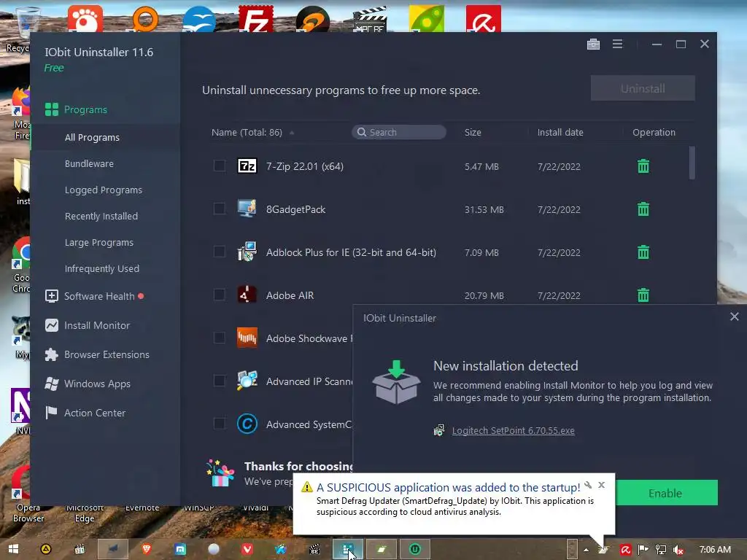Viewport: 747px width, 560px height.
Task: Open Large Programs category
Action: click(x=99, y=242)
